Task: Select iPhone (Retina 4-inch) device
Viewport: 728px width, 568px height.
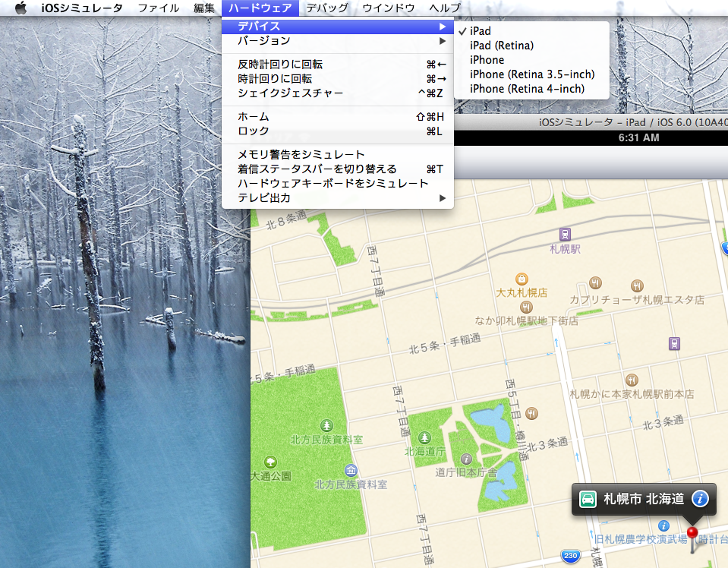Action: (531, 89)
